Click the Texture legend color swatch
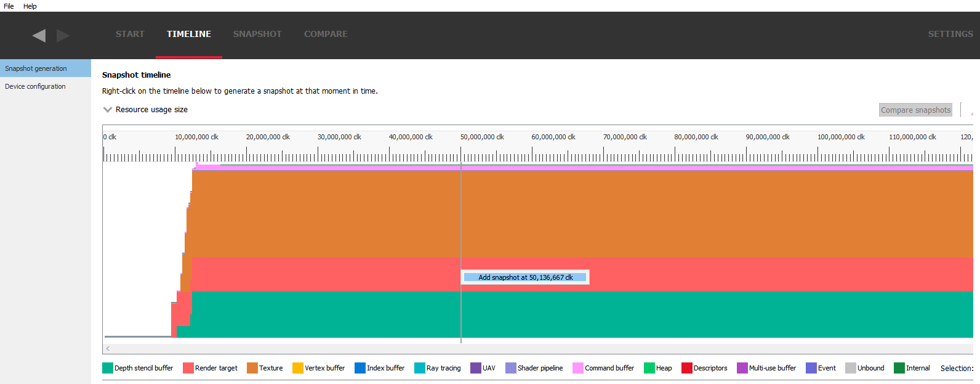980x384 pixels. point(252,368)
